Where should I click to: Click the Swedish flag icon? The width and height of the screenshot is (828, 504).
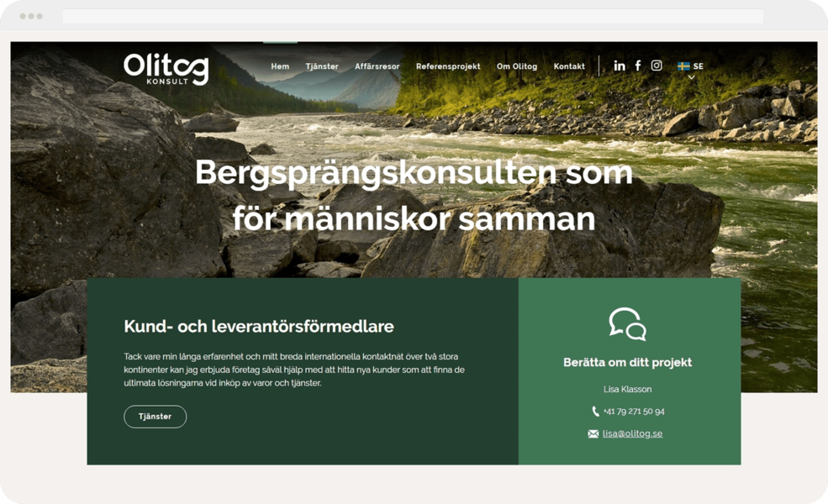click(684, 66)
